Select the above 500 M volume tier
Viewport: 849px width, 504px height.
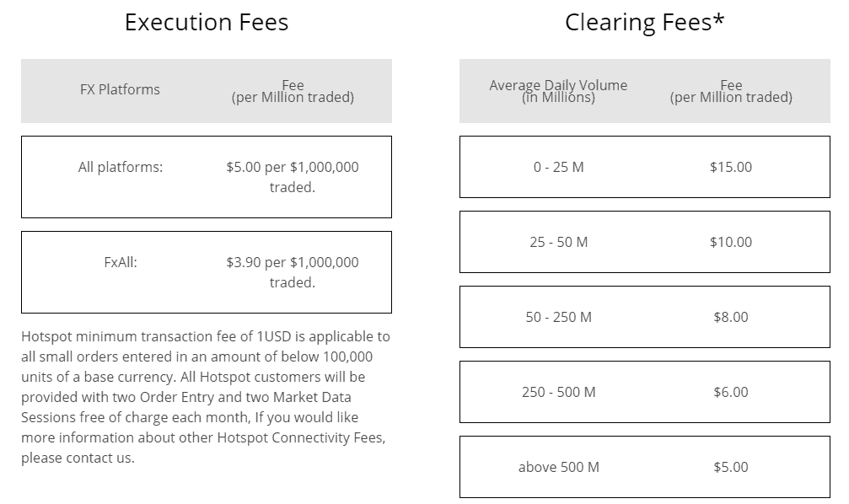558,467
